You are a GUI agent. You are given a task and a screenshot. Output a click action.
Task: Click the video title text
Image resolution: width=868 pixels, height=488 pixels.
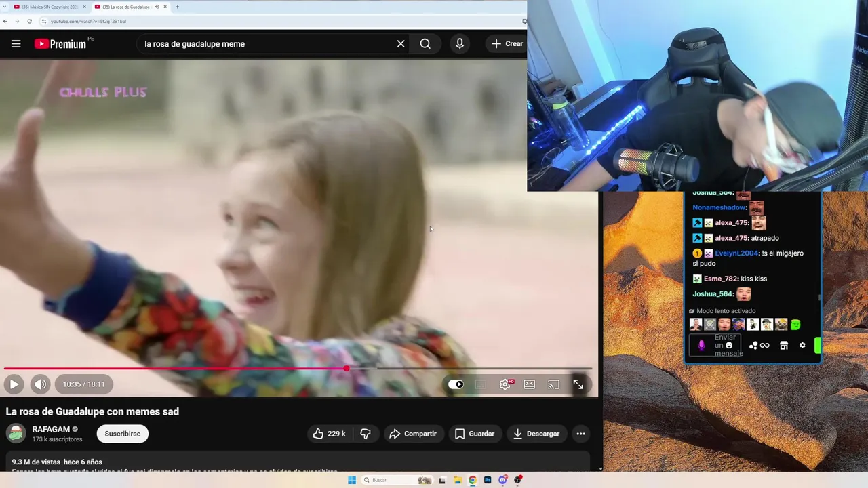tap(92, 411)
